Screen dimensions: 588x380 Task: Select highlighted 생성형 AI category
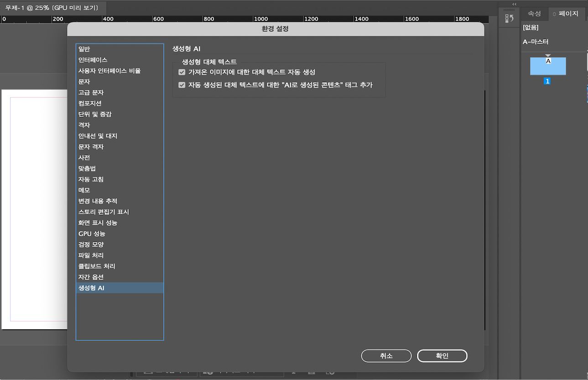coord(120,288)
